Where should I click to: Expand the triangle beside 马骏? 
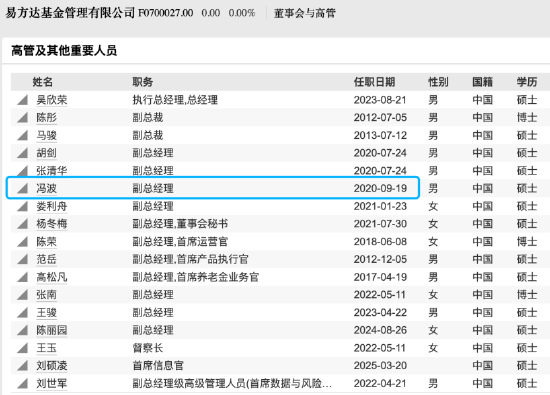(22, 135)
